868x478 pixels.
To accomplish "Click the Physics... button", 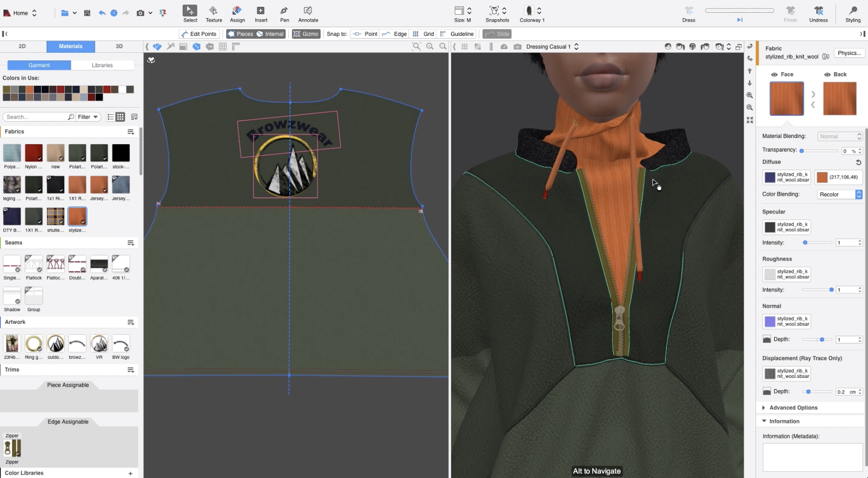I will point(849,53).
